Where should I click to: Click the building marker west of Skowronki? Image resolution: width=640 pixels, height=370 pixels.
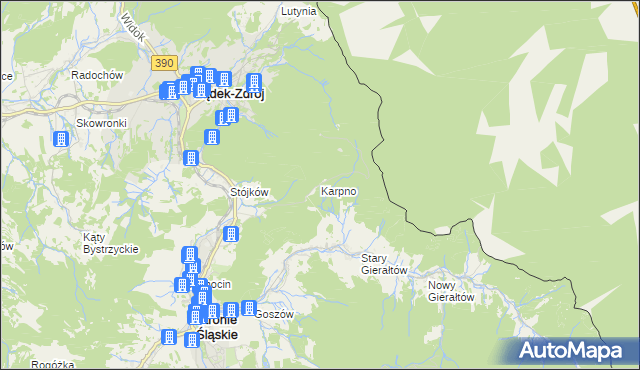coord(61,139)
